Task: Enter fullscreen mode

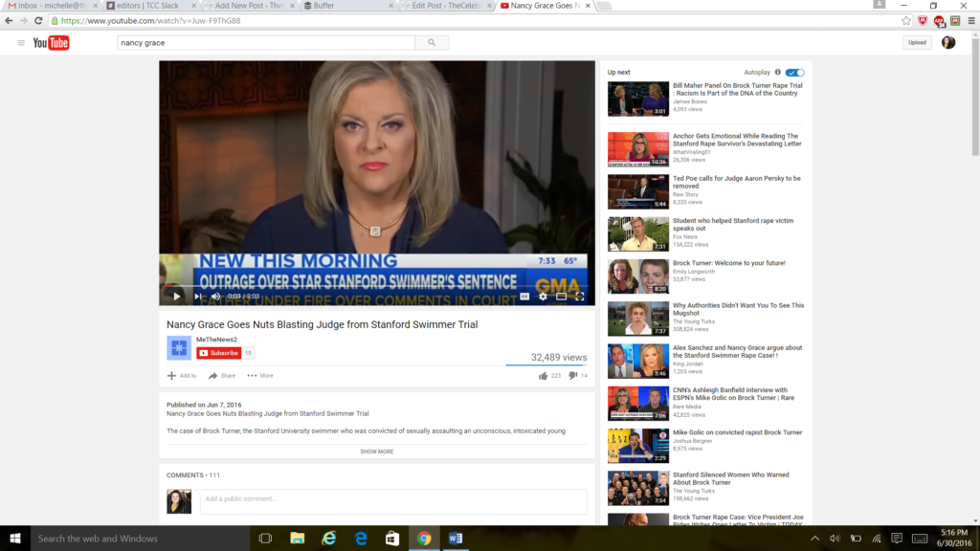Action: pos(579,297)
